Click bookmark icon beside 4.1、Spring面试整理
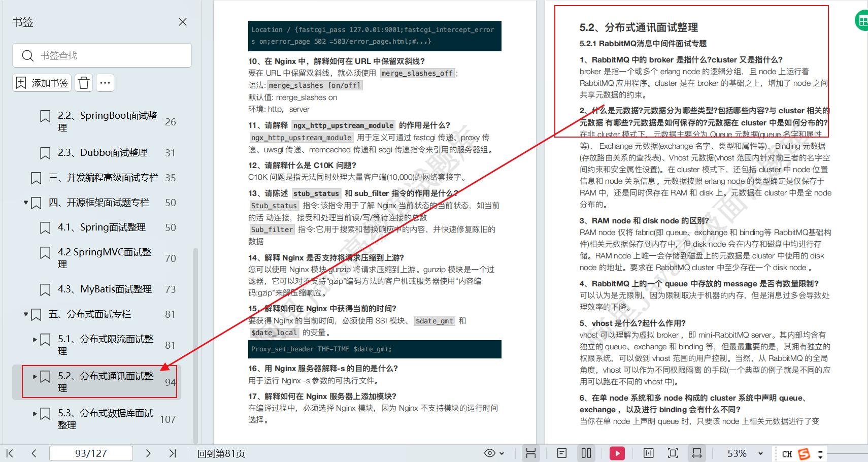The width and height of the screenshot is (868, 462). pyautogui.click(x=45, y=227)
